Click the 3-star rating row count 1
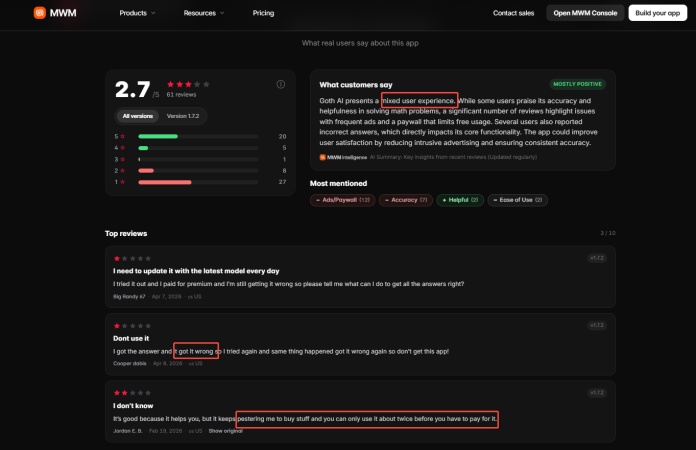696x450 pixels. pos(284,159)
